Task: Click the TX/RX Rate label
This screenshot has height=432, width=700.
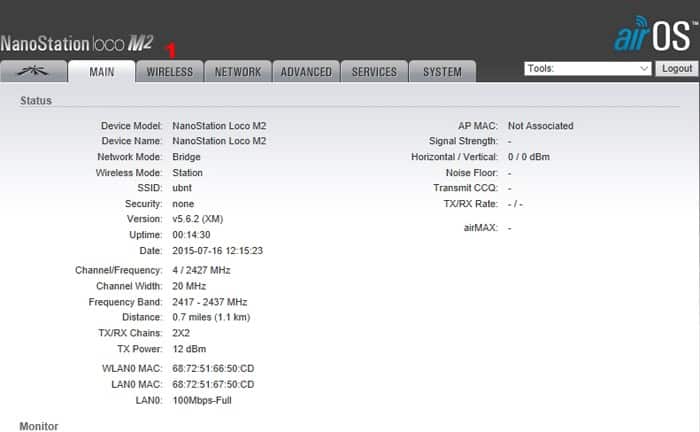Action: tap(471, 204)
